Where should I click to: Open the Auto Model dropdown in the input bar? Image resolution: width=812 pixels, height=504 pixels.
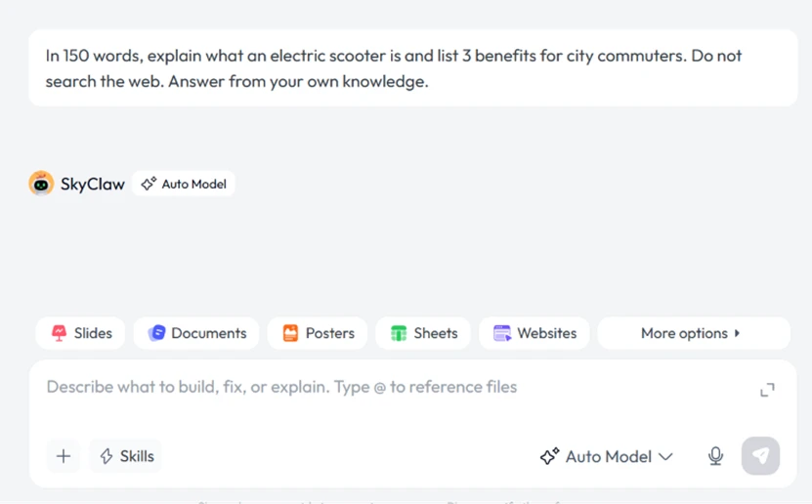[x=607, y=456]
